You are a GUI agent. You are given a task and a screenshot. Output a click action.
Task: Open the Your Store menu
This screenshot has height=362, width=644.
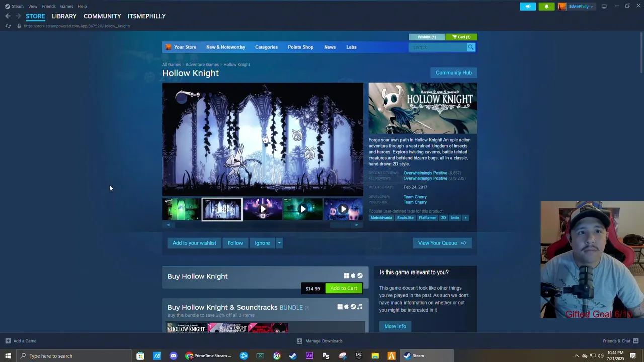[185, 47]
